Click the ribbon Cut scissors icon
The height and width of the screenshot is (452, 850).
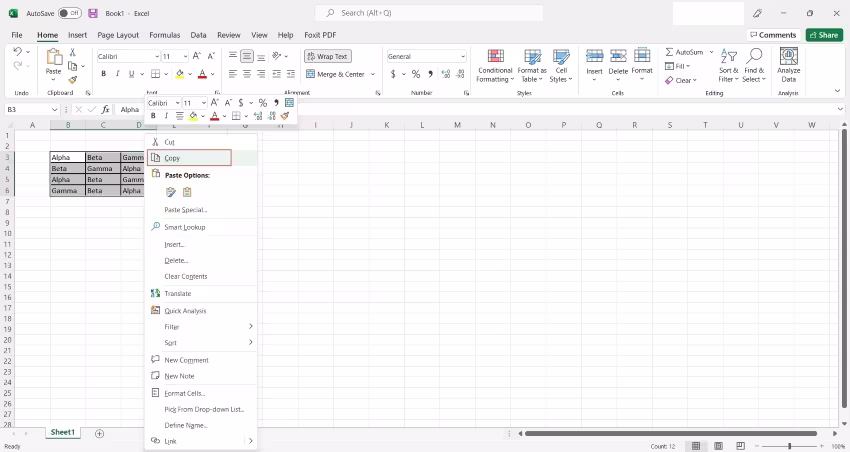click(x=72, y=52)
